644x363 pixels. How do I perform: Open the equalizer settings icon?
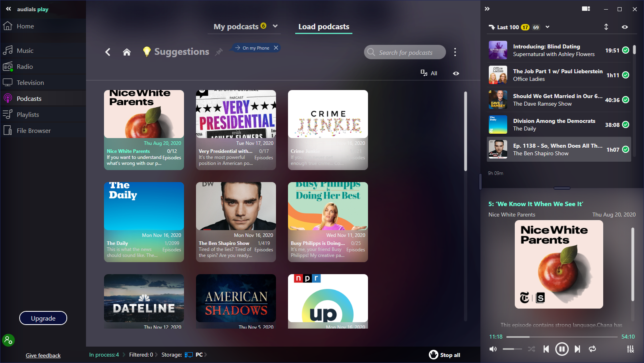(630, 349)
